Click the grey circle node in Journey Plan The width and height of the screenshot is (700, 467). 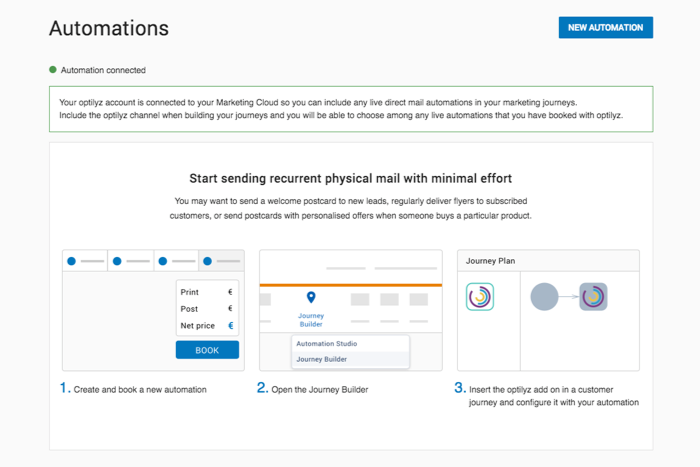[544, 297]
